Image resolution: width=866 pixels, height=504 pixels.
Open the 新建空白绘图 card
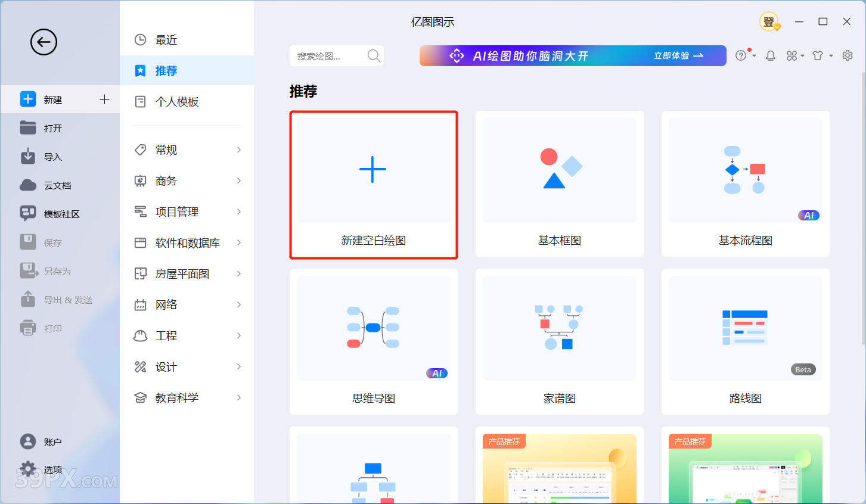tap(374, 185)
